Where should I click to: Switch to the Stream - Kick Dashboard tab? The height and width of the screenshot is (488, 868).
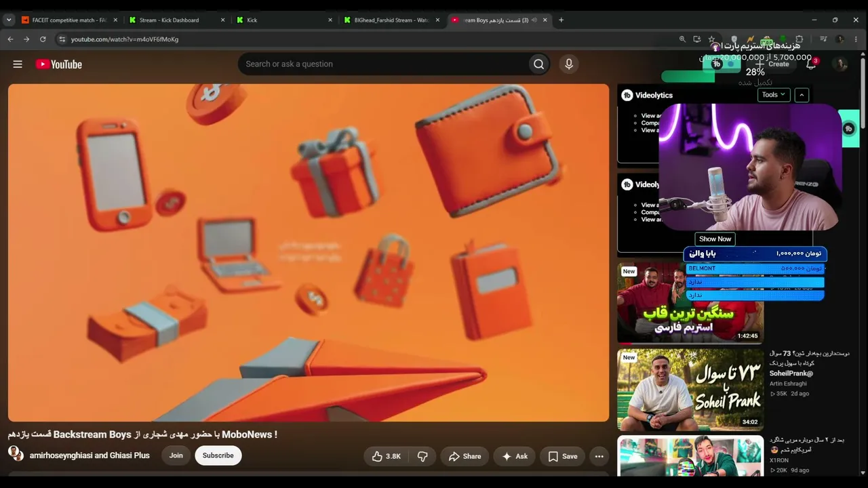(175, 20)
